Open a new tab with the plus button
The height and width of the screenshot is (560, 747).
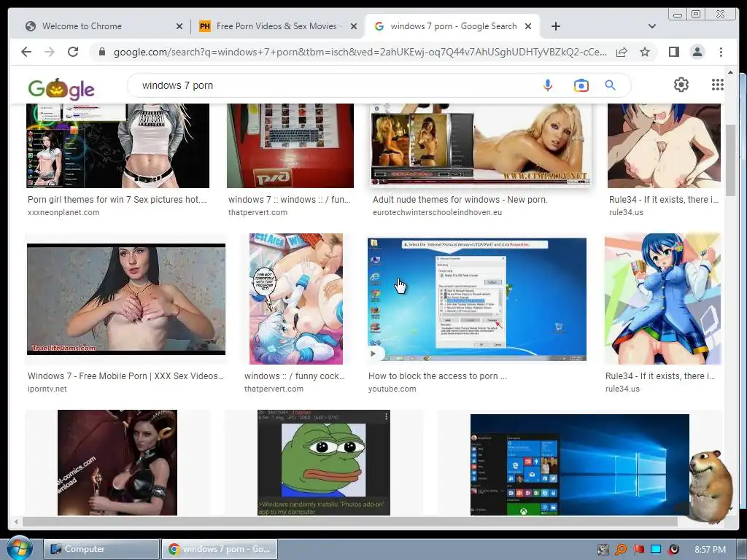point(555,26)
